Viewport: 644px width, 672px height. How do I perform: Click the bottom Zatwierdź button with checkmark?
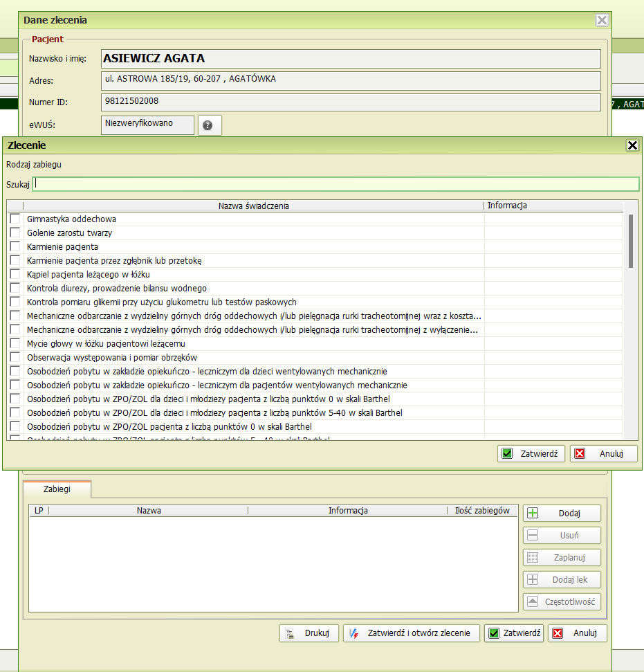pos(514,633)
